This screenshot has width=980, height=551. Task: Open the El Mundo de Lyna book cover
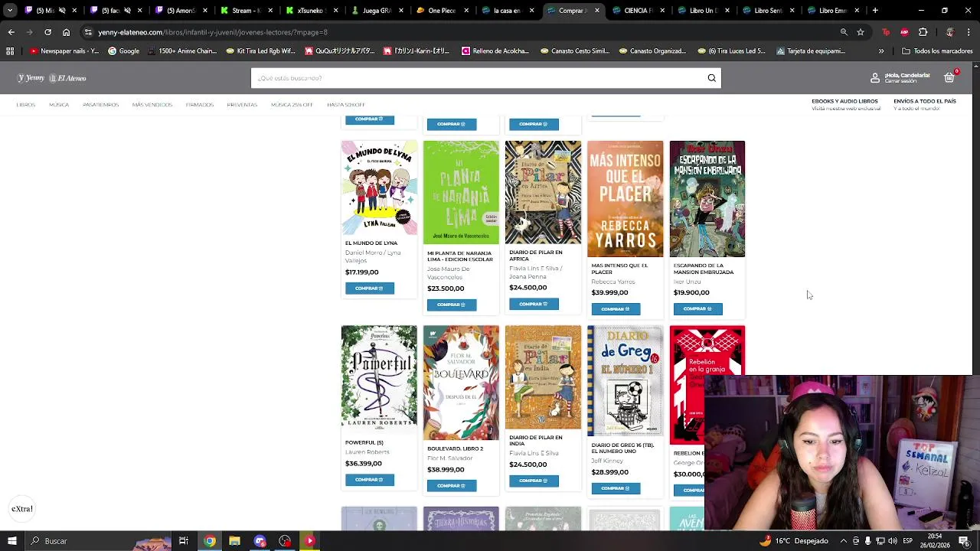tap(379, 187)
